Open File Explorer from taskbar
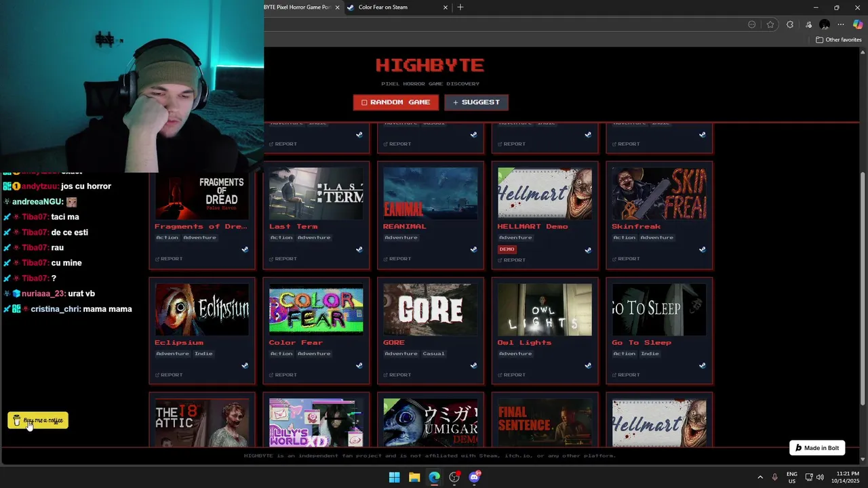 pos(414,477)
